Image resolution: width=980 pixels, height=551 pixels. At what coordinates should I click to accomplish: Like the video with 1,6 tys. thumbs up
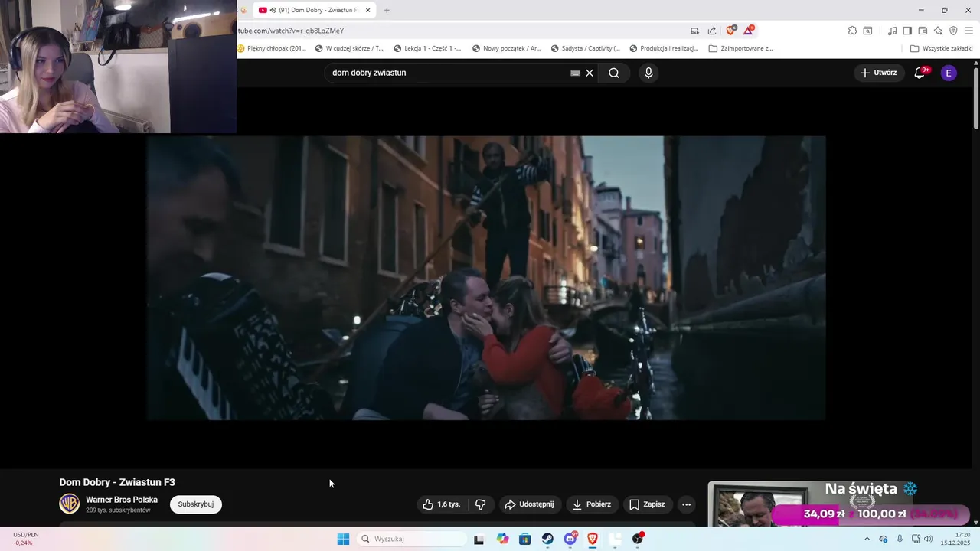point(441,504)
